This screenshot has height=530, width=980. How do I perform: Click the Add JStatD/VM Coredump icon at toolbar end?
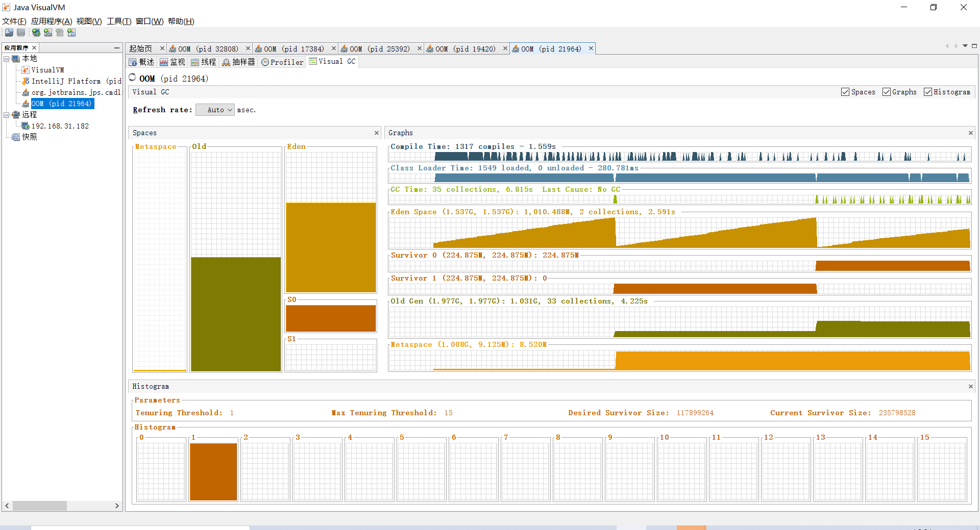(71, 33)
